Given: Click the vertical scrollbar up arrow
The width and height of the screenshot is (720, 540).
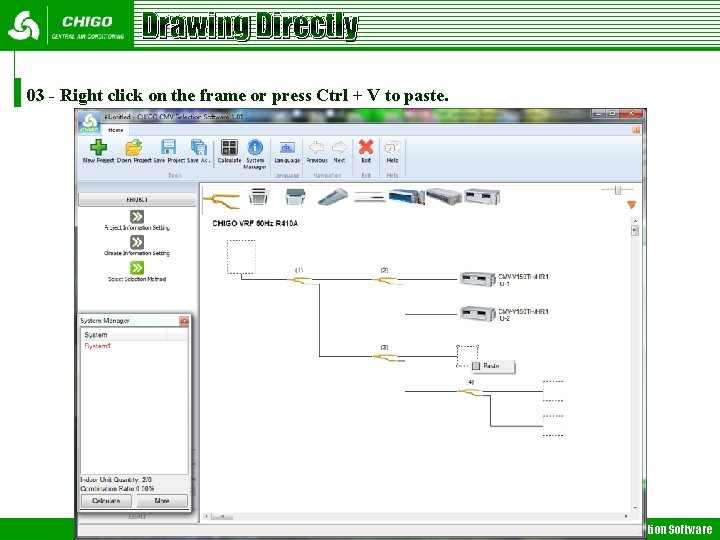Looking at the screenshot, I should pyautogui.click(x=635, y=221).
